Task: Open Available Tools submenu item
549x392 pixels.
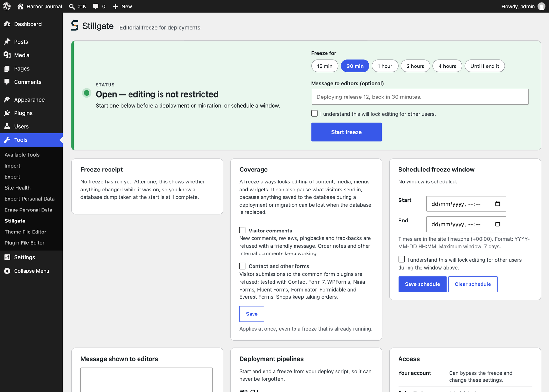Action: [22, 155]
